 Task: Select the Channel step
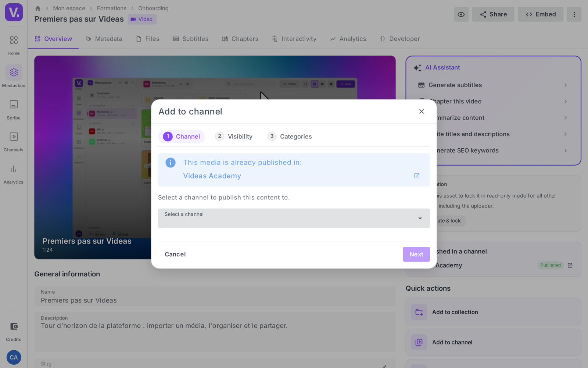pyautogui.click(x=182, y=137)
